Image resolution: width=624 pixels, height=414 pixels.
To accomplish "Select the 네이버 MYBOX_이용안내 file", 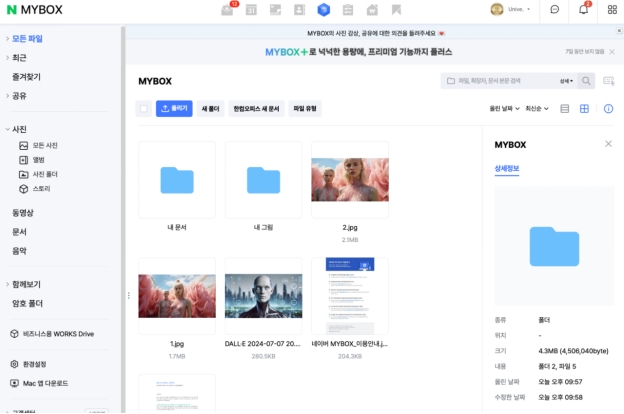I will coord(350,296).
